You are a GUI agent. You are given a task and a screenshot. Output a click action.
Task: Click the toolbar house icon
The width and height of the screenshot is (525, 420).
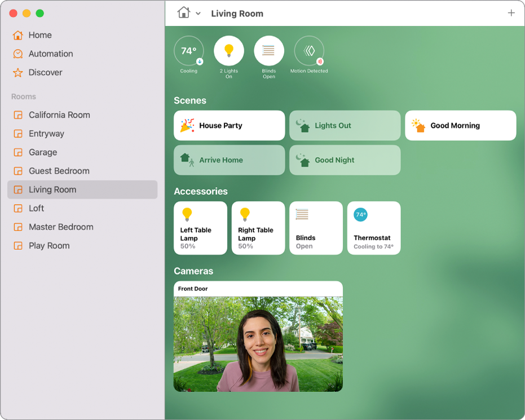(x=184, y=13)
